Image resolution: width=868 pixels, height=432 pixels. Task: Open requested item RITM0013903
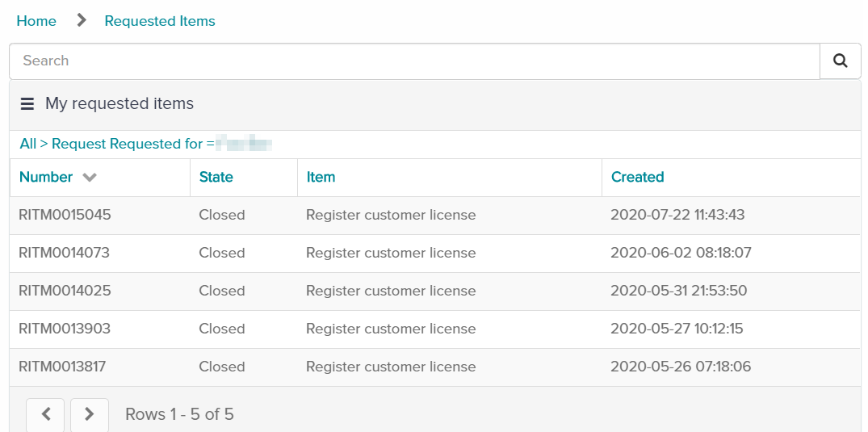pos(65,329)
